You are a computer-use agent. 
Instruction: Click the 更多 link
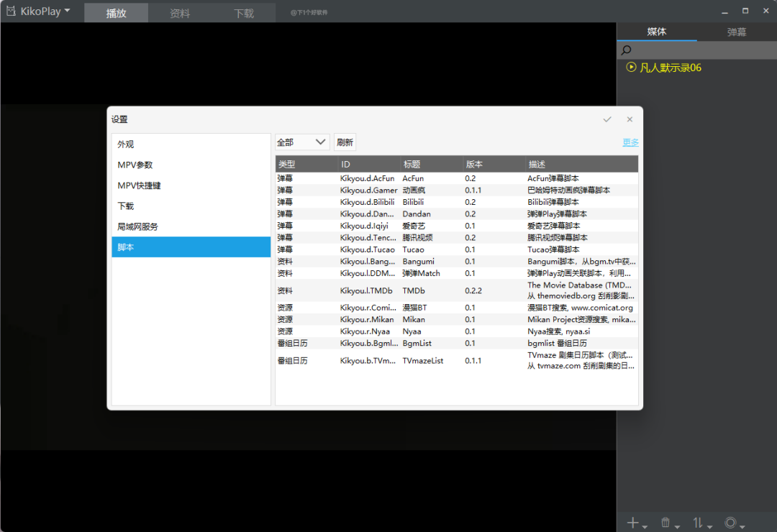click(x=630, y=142)
